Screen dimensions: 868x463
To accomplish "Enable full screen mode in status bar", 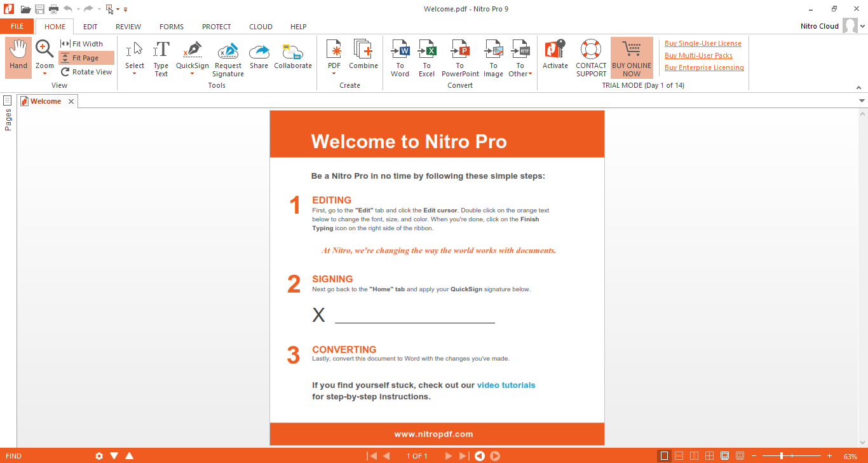I will click(x=724, y=456).
